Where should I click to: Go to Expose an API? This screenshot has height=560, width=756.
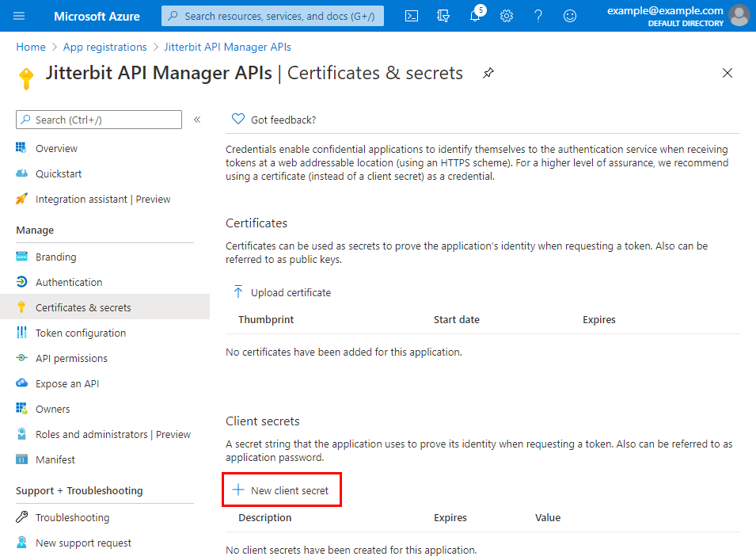[67, 383]
